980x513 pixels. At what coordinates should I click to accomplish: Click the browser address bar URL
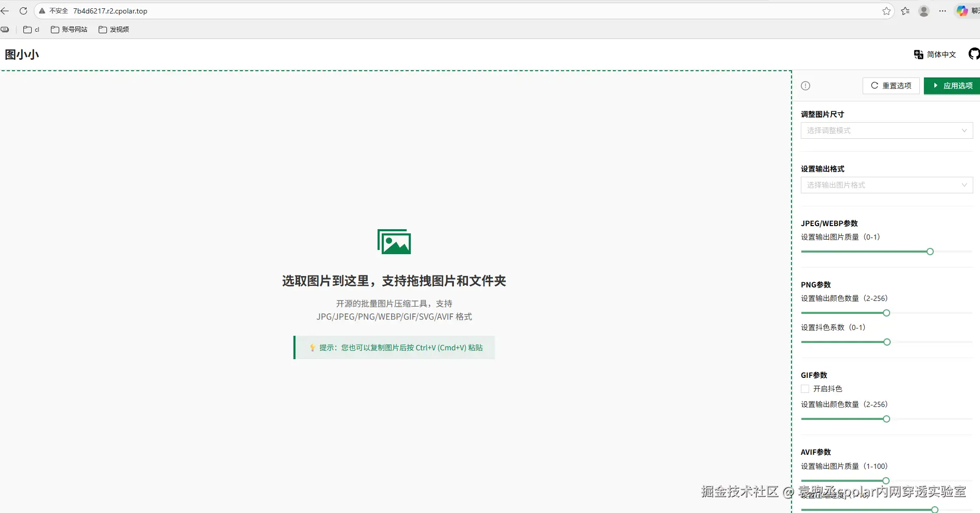pos(110,11)
